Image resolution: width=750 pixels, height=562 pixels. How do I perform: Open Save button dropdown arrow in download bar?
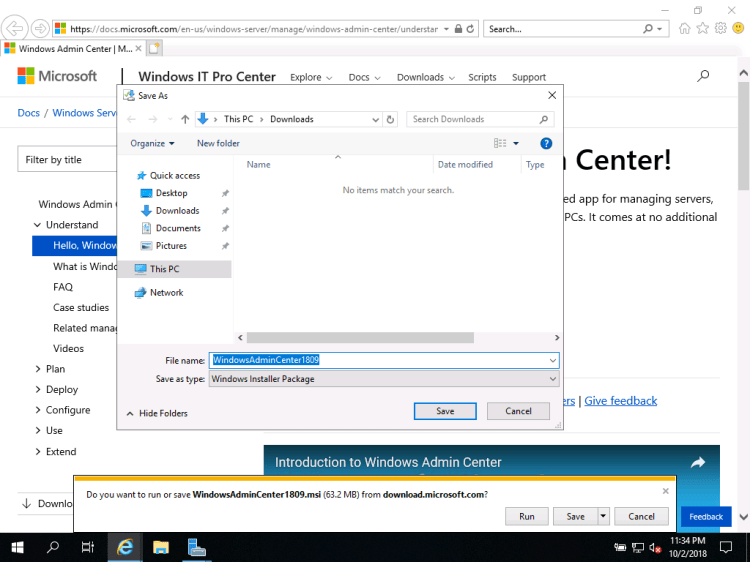(603, 516)
